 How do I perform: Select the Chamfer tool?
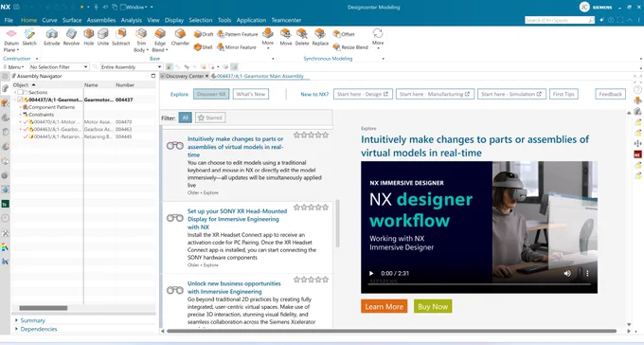pyautogui.click(x=180, y=37)
